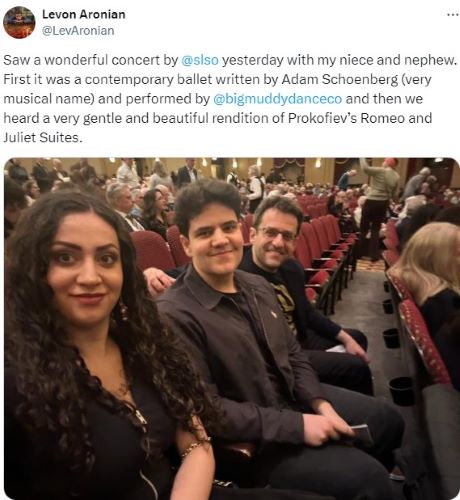This screenshot has width=460, height=500.
Task: Click "Prokofiev's Romeo and" in the tweet
Action: point(360,118)
